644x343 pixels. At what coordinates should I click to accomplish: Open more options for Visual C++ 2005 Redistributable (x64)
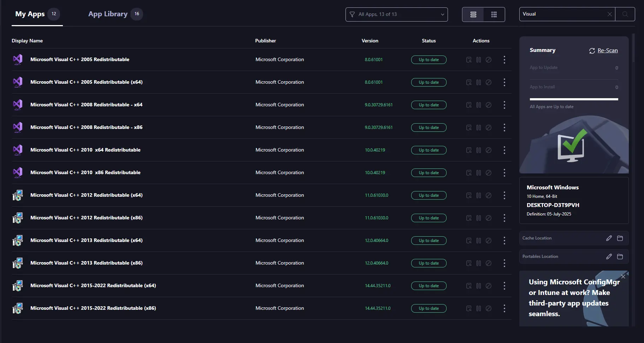[504, 82]
